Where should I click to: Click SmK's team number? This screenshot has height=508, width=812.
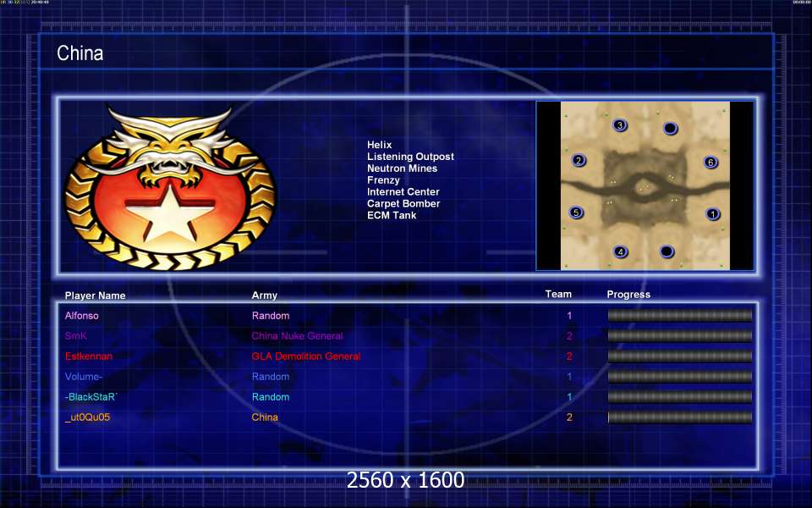(569, 336)
